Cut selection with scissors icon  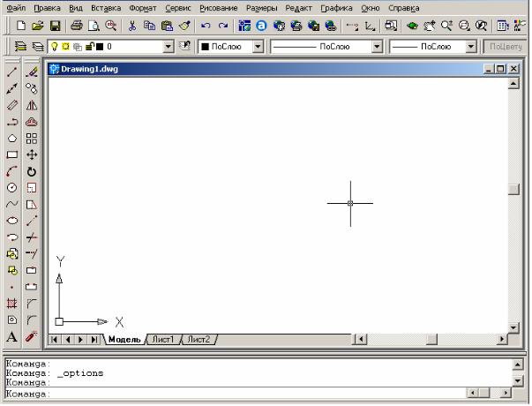(132, 26)
